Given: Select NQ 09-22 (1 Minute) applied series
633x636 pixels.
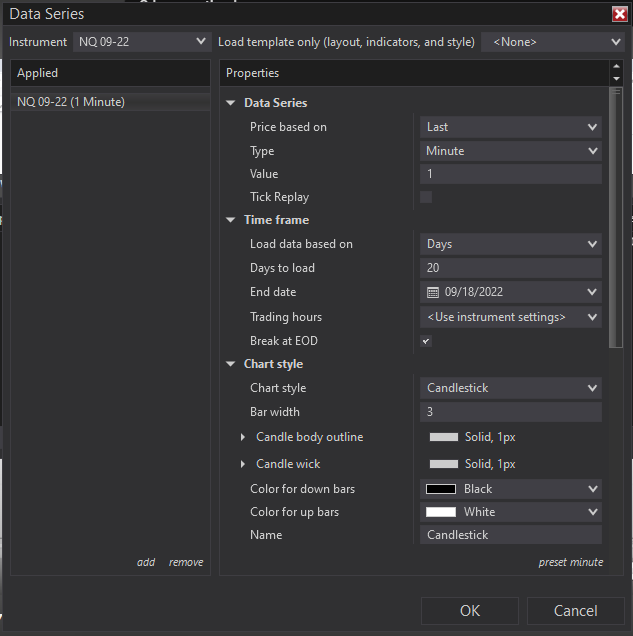Looking at the screenshot, I should 71,102.
